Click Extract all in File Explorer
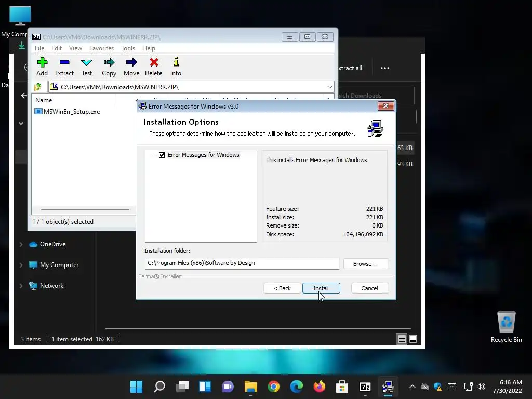The width and height of the screenshot is (532, 399). click(x=350, y=68)
